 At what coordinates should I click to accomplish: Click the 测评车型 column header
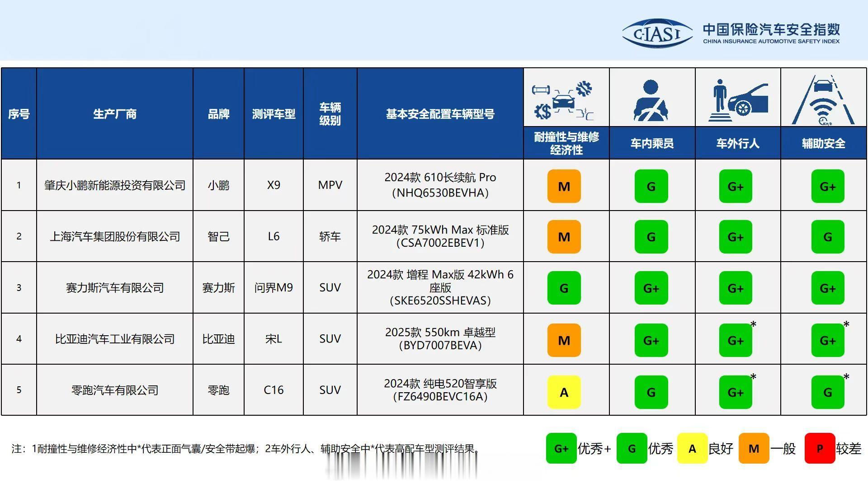(x=274, y=114)
